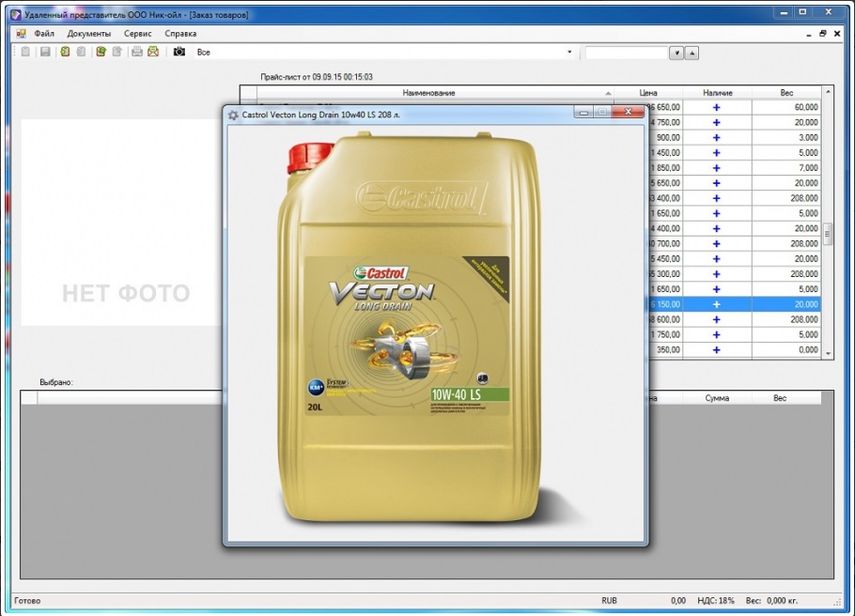Click the application icon left of Файл
The width and height of the screenshot is (855, 616).
click(x=21, y=34)
